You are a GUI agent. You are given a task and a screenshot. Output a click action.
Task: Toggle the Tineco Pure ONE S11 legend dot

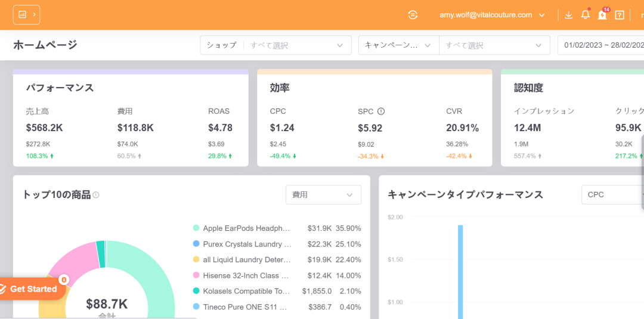point(196,306)
